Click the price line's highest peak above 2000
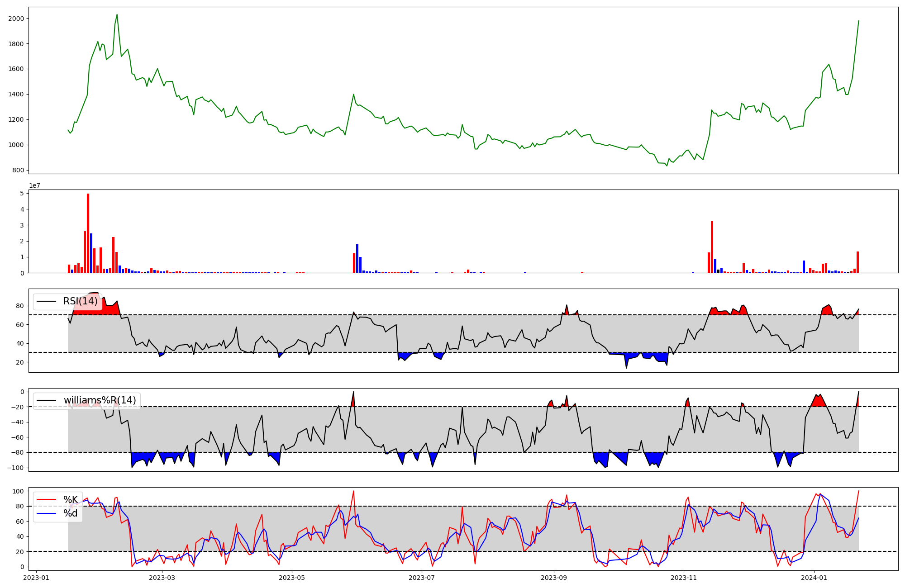The width and height of the screenshot is (905, 588). (117, 15)
